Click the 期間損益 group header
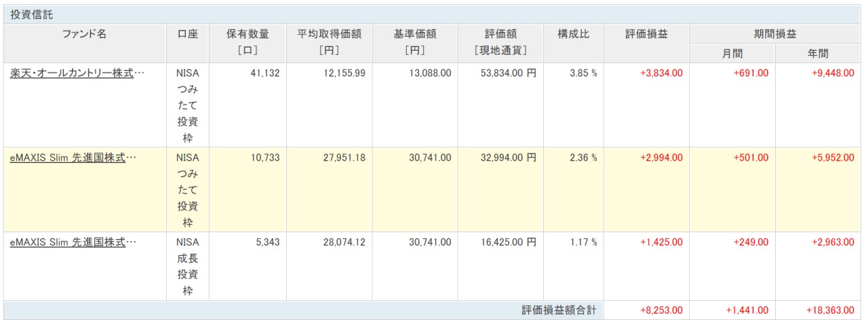Viewport: 868px width, 326px height. point(775,34)
